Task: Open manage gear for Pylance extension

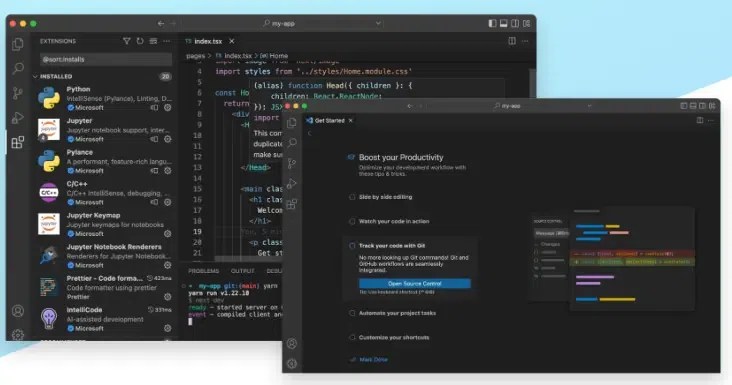Action: 168,171
